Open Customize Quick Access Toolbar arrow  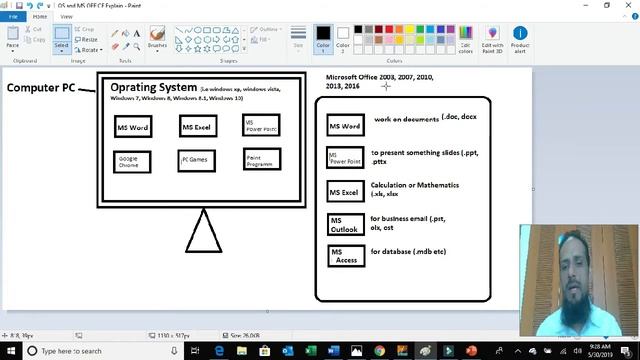pyautogui.click(x=49, y=6)
